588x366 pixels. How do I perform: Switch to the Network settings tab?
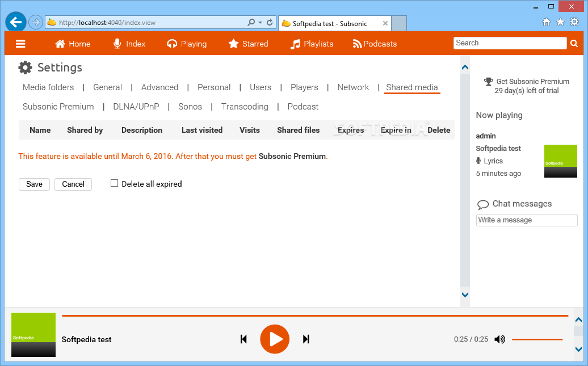pos(353,87)
